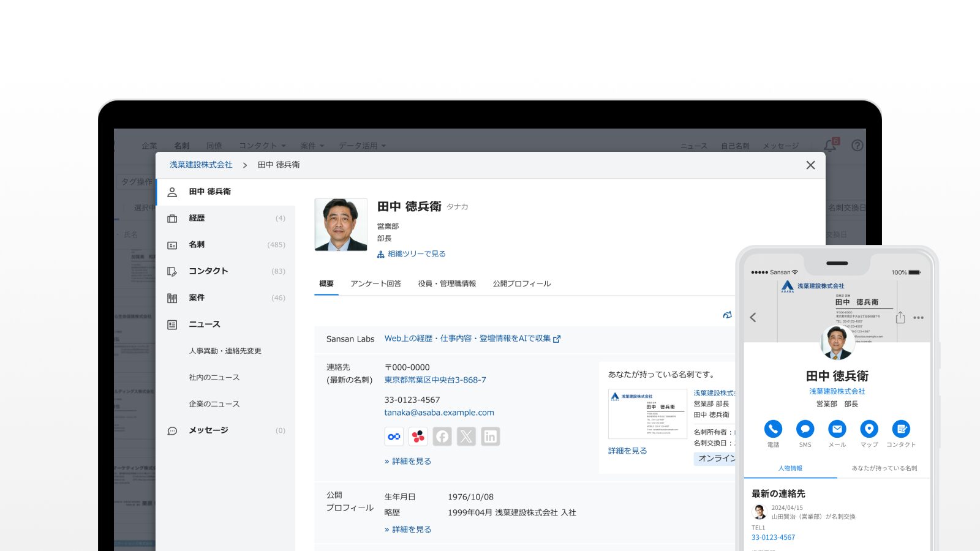The width and height of the screenshot is (980, 551).
Task: Tap TEL1 number 33-0123-4567 on the phone
Action: pyautogui.click(x=773, y=538)
